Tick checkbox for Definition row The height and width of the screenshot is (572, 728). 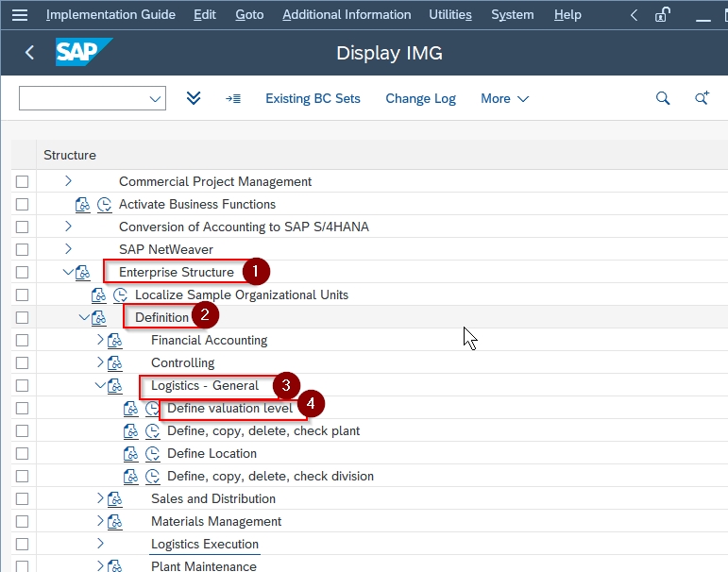pyautogui.click(x=23, y=317)
